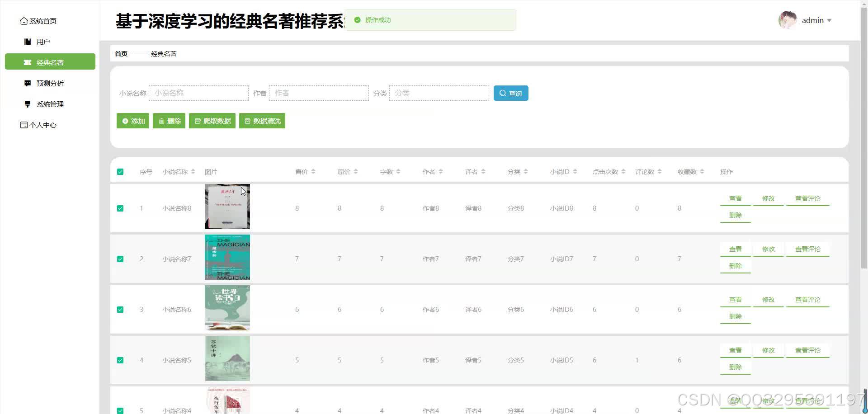This screenshot has width=868, height=414.
Task: Uncheck the select-all checkbox in table header
Action: [120, 172]
